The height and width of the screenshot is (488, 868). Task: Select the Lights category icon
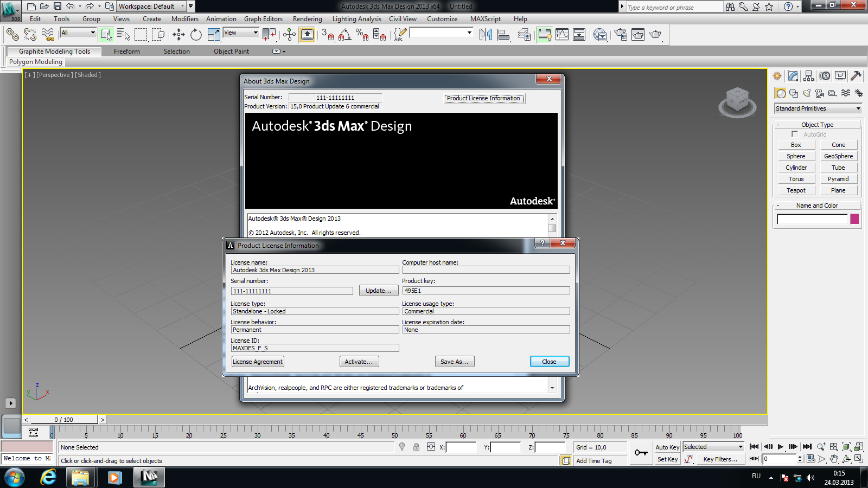coord(807,93)
